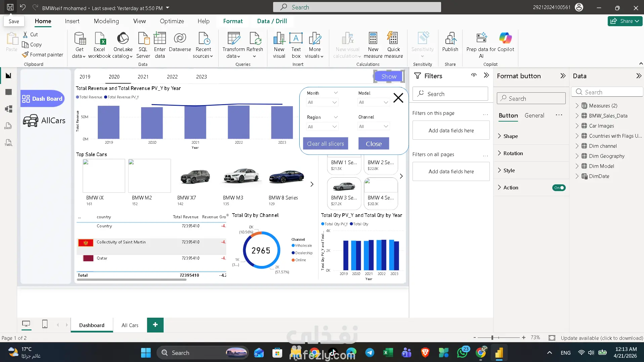
Task: Create a Quick measure
Action: coord(393,45)
